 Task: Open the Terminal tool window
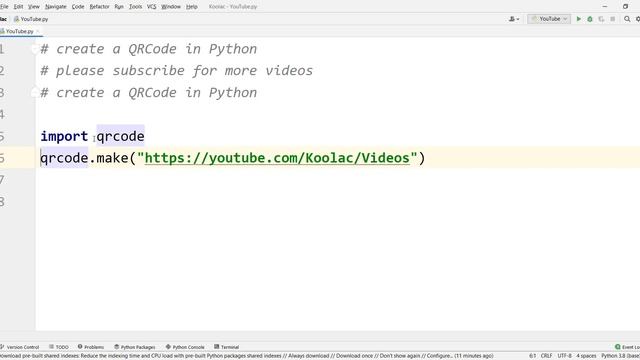tap(227, 347)
